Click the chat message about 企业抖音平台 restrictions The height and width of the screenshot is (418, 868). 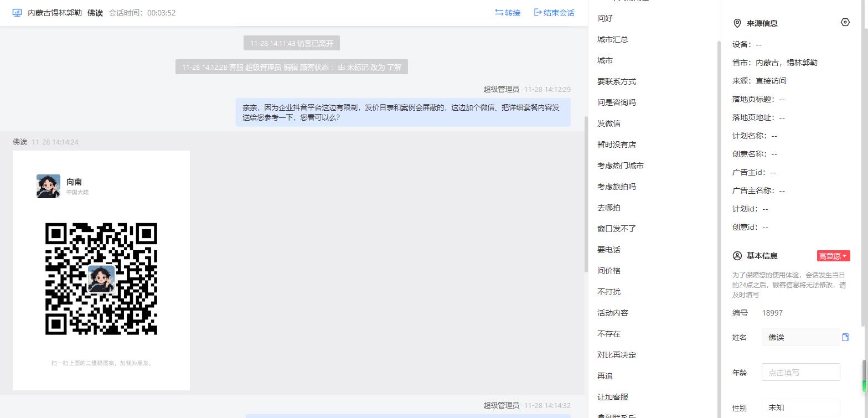403,112
